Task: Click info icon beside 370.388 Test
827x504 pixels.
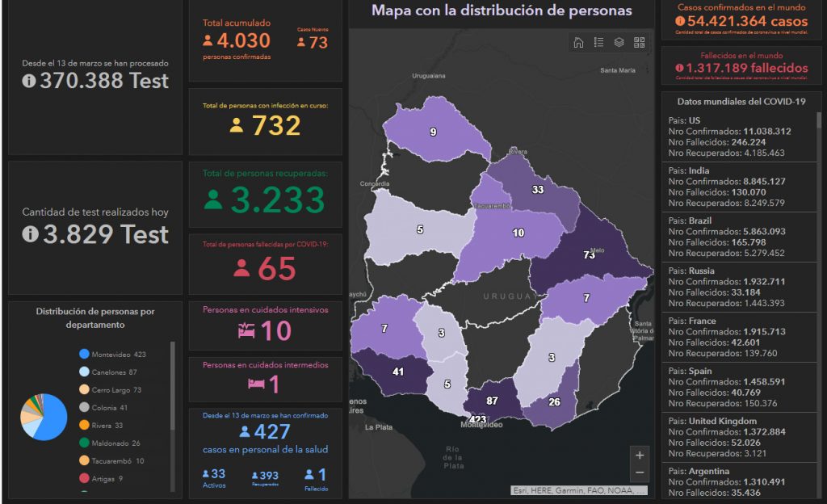Action: pos(29,81)
